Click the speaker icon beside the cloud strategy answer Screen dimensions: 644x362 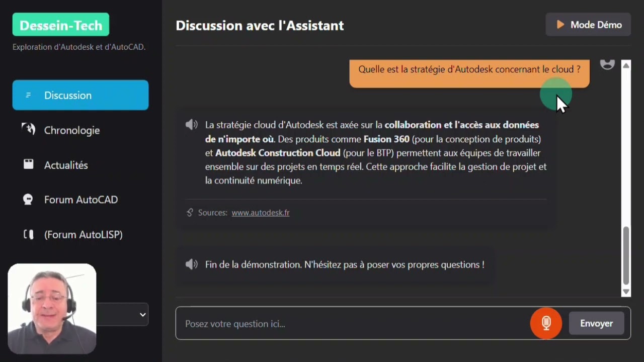[191, 125]
